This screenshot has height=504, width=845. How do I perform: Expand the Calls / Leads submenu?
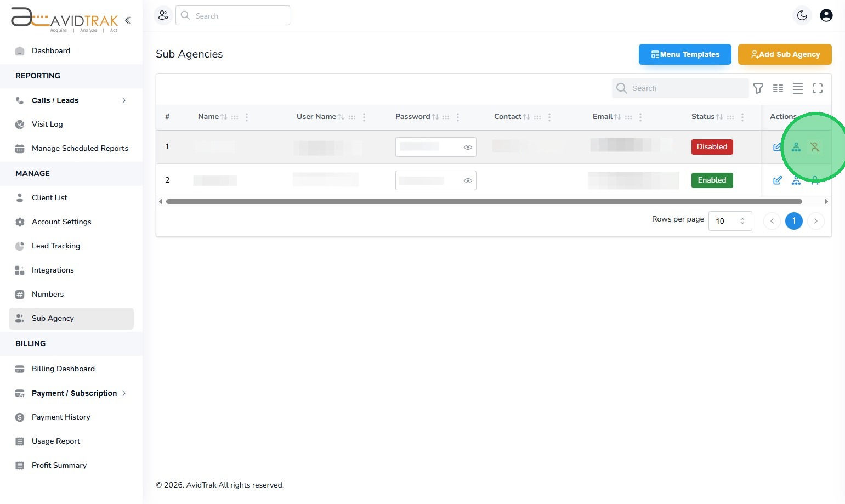pyautogui.click(x=124, y=100)
